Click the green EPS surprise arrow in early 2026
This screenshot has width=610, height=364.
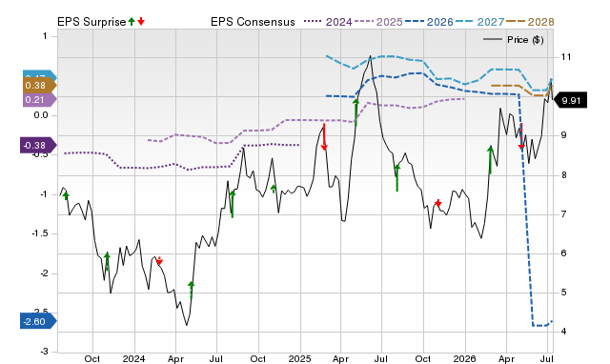point(490,160)
